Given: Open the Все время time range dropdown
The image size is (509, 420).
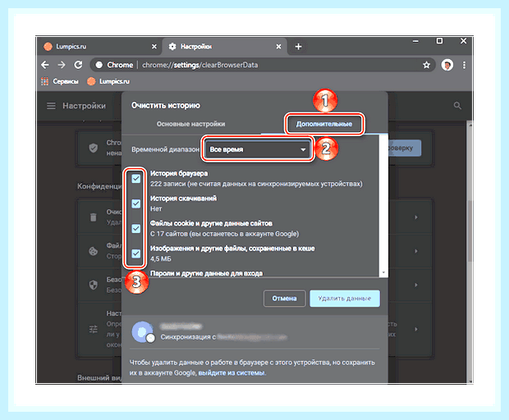Looking at the screenshot, I should (258, 149).
